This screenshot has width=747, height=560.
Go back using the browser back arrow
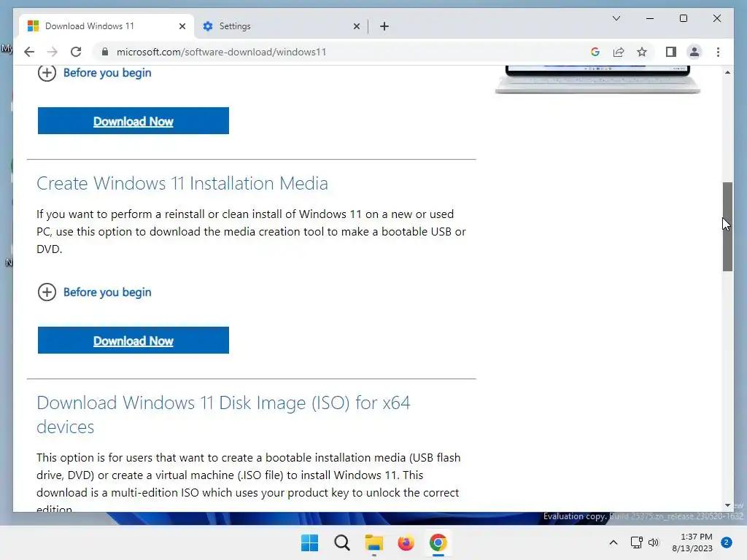click(x=29, y=52)
